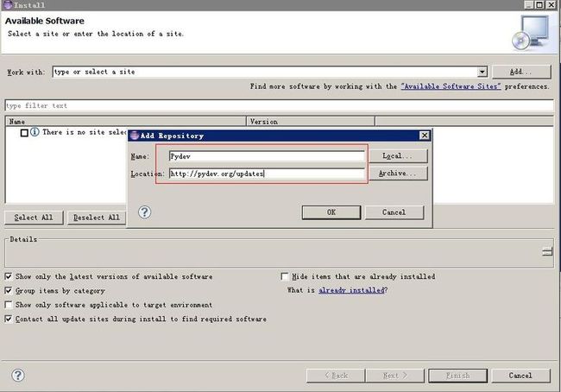The image size is (561, 392).
Task: Click the info icon beside 'There is no site'
Action: pos(35,132)
